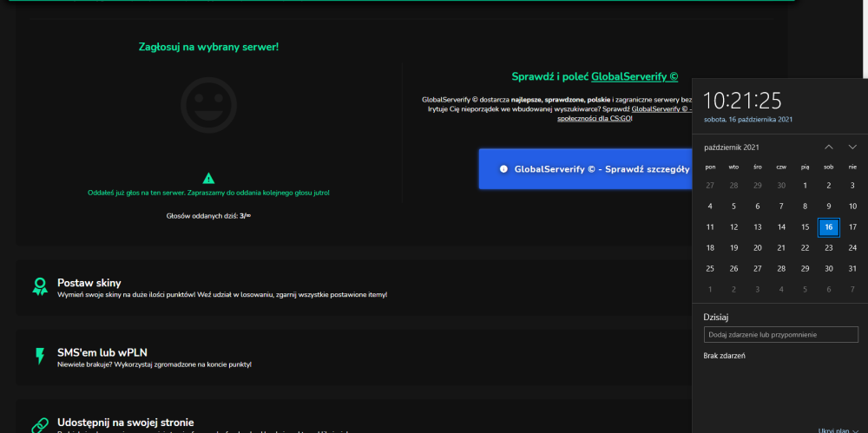
Task: Click the GlobalServerify © Sprawdź szczegóły button
Action: click(585, 169)
